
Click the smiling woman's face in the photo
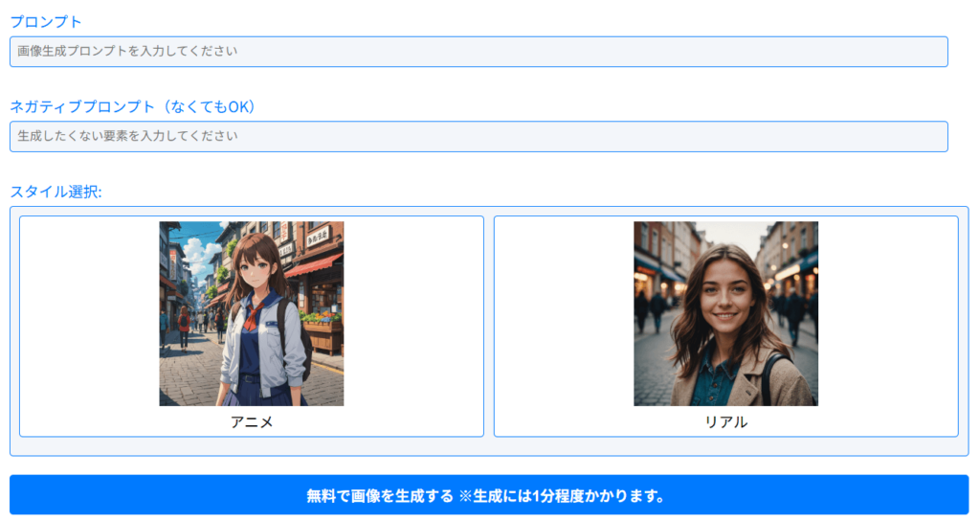[725, 292]
